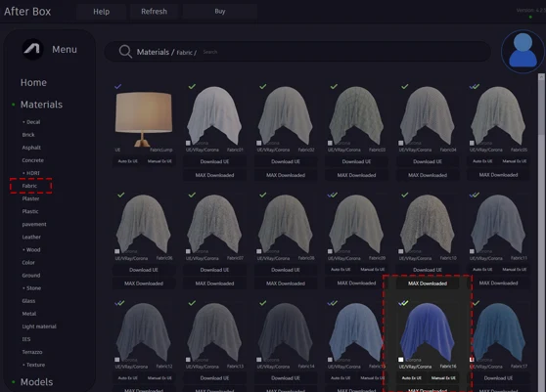The width and height of the screenshot is (546, 392).
Task: Open the blue Fabric16 cloth thumbnail
Action: (428, 332)
